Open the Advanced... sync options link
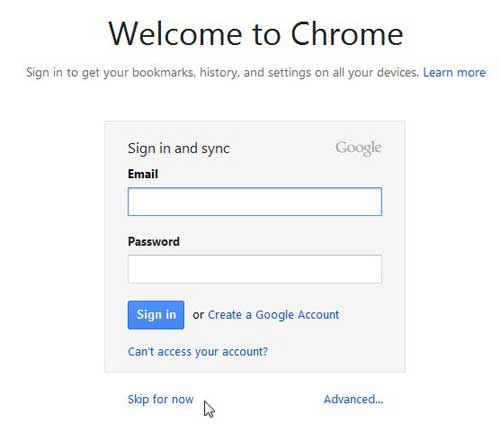This screenshot has height=442, width=500. [353, 399]
